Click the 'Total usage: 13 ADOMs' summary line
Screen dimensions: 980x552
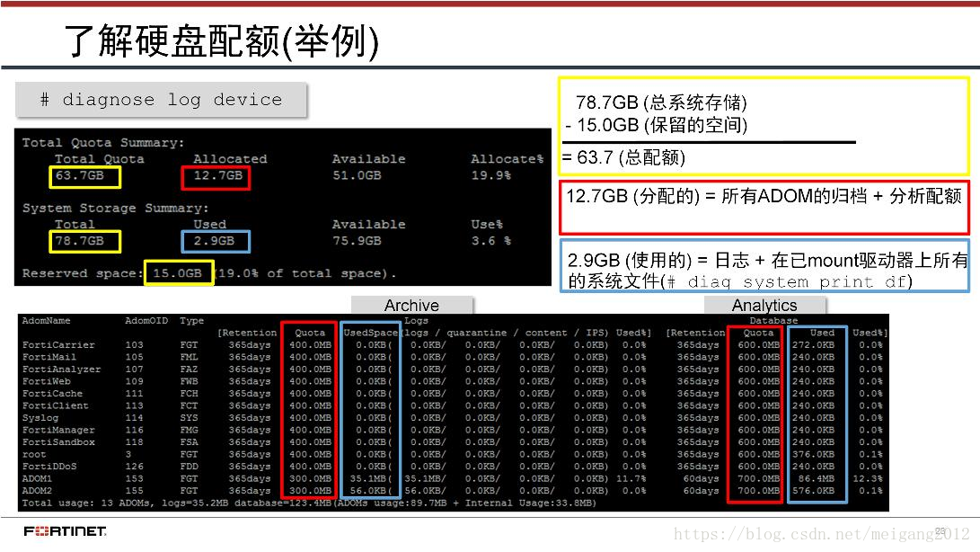click(309, 503)
